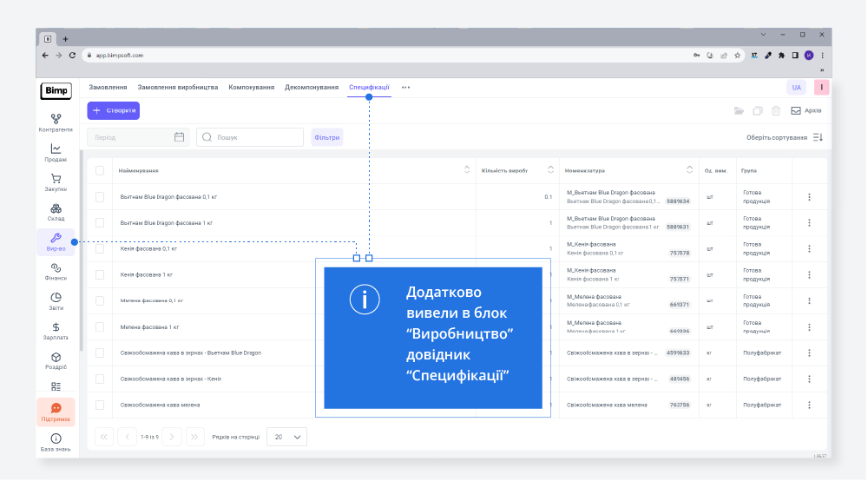Screen dimensions: 868x481
Task: Switch to the Замовлення виробництва tab
Action: pos(177,88)
